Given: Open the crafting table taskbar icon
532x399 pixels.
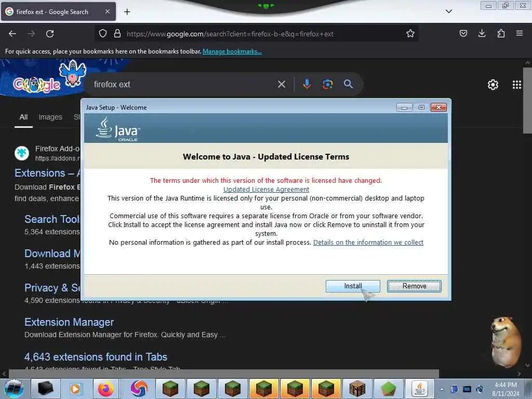Looking at the screenshot, I should point(357,389).
